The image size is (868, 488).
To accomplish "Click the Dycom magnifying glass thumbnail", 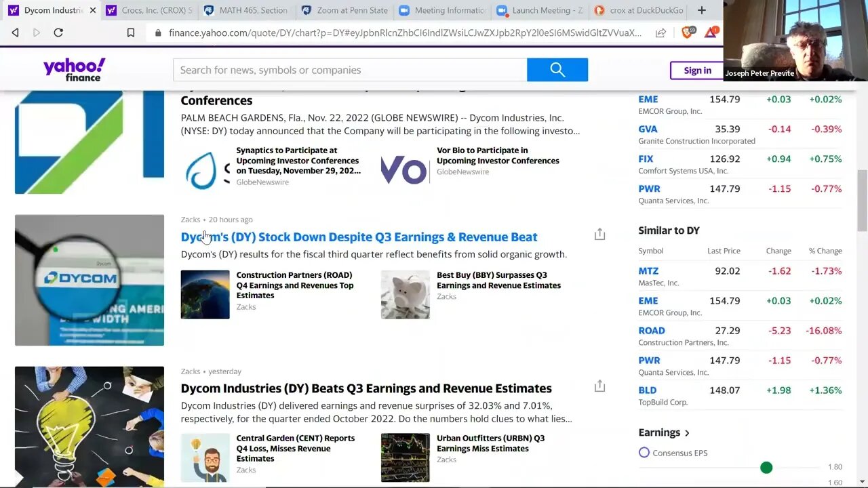I will (x=90, y=280).
